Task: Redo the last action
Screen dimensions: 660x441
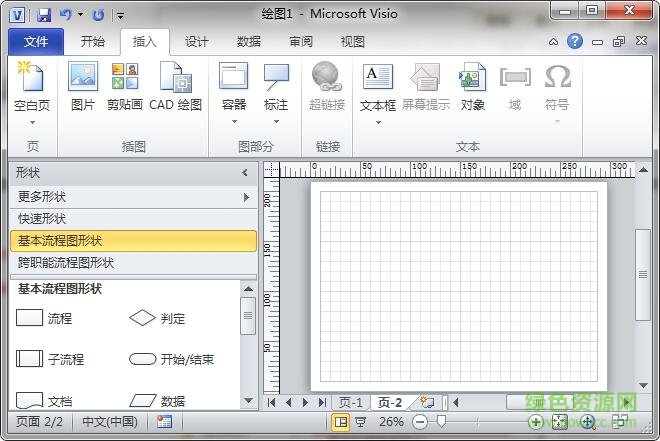Action: (98, 15)
